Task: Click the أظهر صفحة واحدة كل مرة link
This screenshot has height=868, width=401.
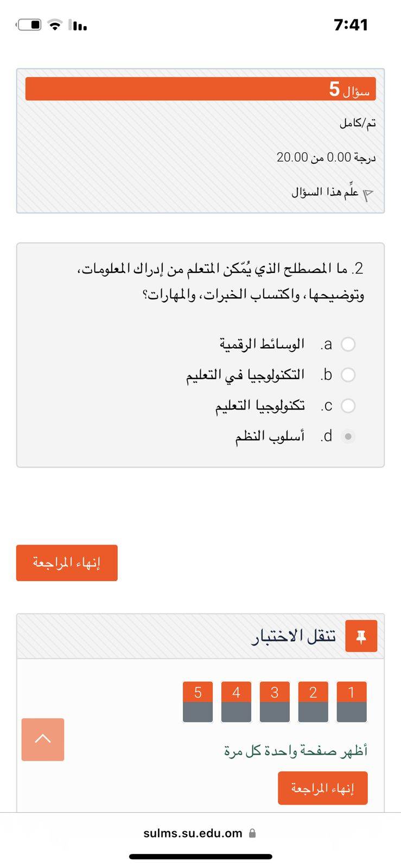Action: click(296, 751)
